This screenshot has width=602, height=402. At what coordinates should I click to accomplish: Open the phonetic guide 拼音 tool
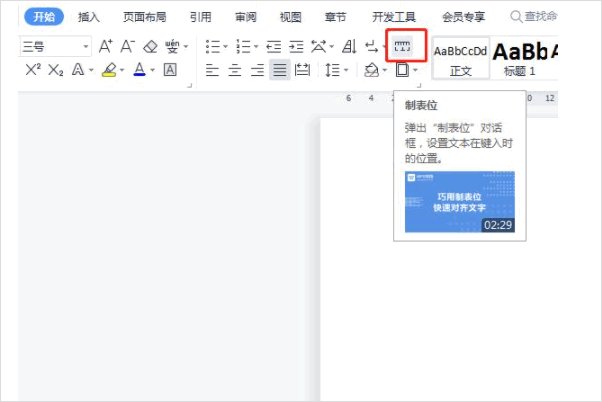[172, 47]
